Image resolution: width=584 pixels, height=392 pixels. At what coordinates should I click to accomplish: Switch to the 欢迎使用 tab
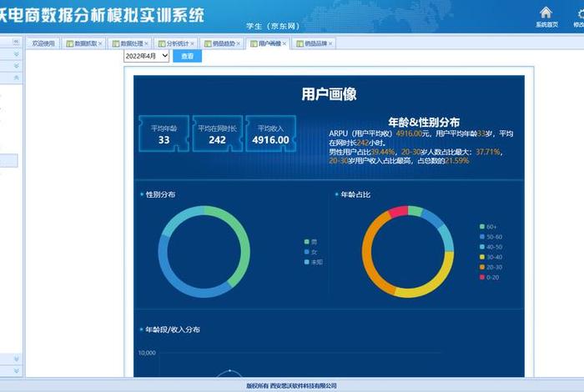43,43
